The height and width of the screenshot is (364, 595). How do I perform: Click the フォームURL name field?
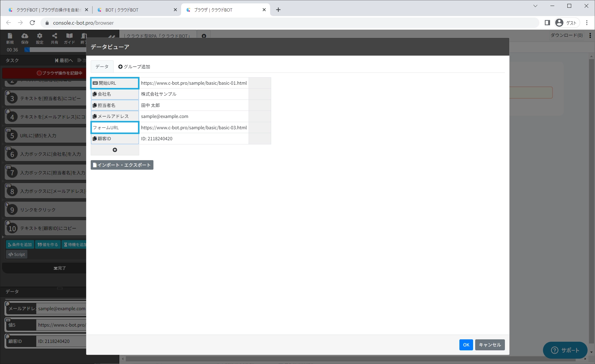(x=114, y=128)
